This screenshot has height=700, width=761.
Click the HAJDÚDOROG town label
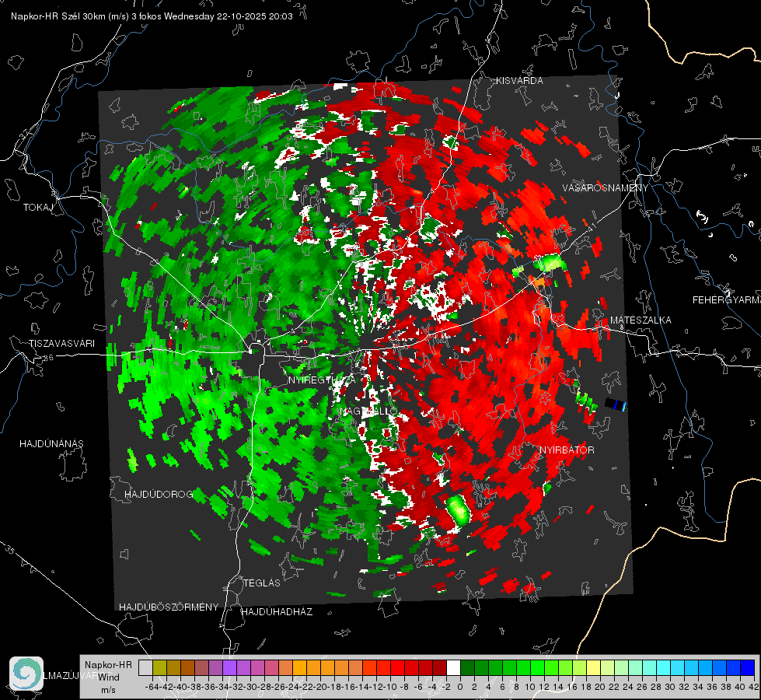click(x=159, y=495)
